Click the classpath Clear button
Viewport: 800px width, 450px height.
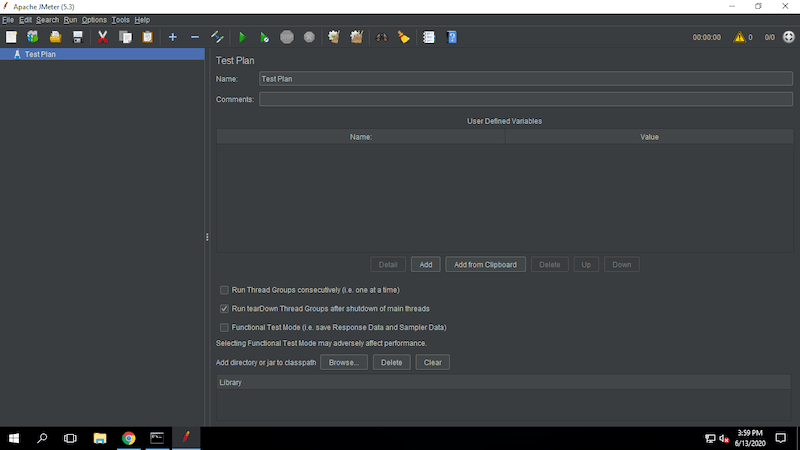tap(433, 362)
